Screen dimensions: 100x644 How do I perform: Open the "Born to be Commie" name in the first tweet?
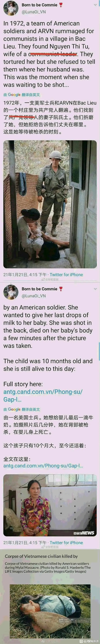pos(39,5)
